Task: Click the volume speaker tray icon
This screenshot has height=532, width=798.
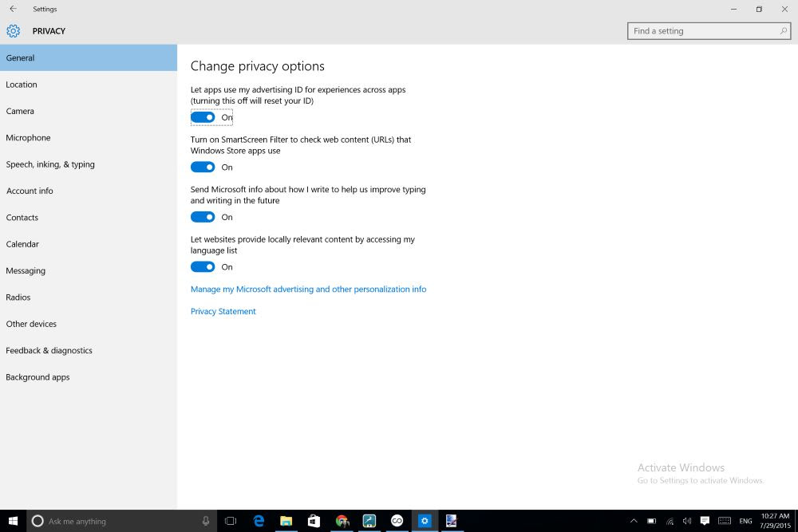Action: tap(687, 521)
